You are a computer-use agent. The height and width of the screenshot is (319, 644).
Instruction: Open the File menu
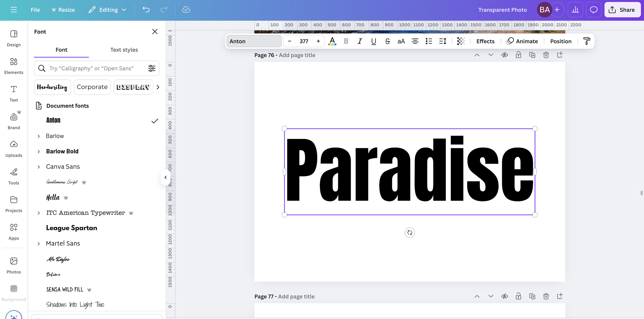pyautogui.click(x=35, y=10)
